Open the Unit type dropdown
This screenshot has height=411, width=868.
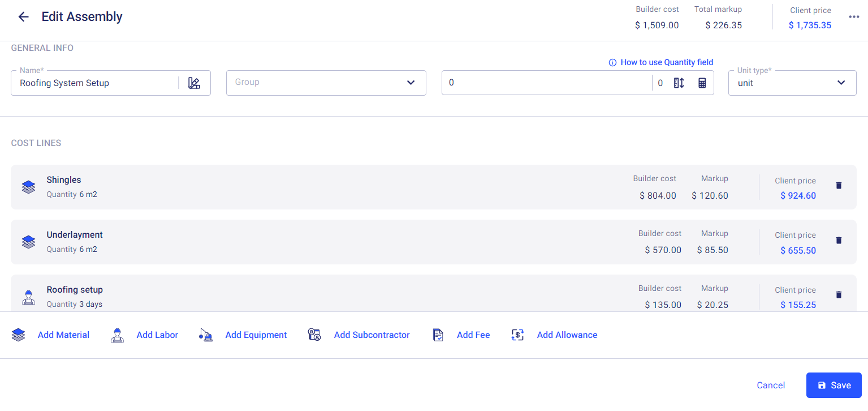pyautogui.click(x=841, y=83)
